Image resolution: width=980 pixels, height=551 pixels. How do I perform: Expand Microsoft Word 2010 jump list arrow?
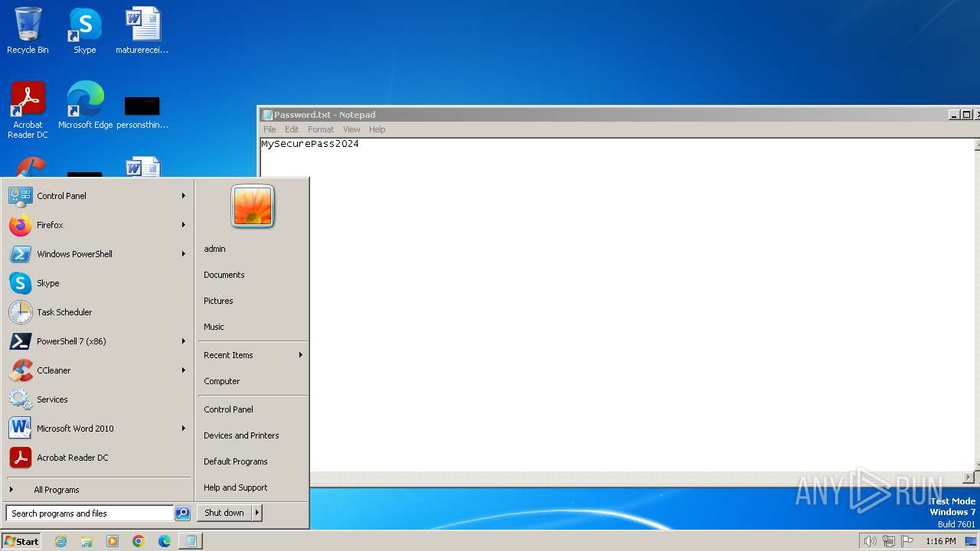[184, 429]
